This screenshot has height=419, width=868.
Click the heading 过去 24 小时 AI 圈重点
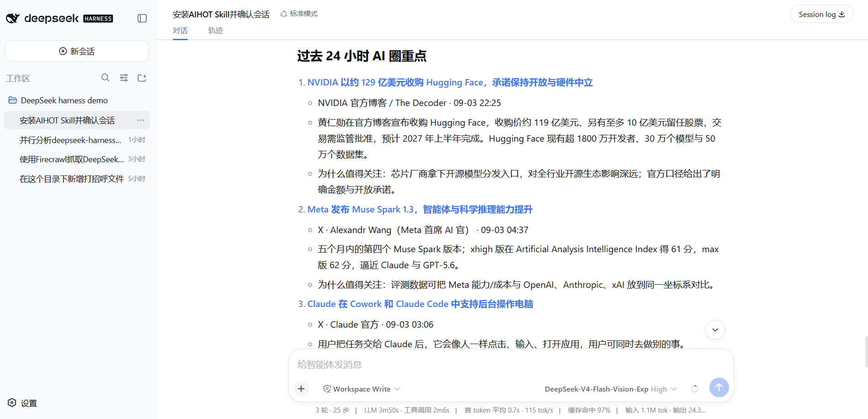point(362,56)
